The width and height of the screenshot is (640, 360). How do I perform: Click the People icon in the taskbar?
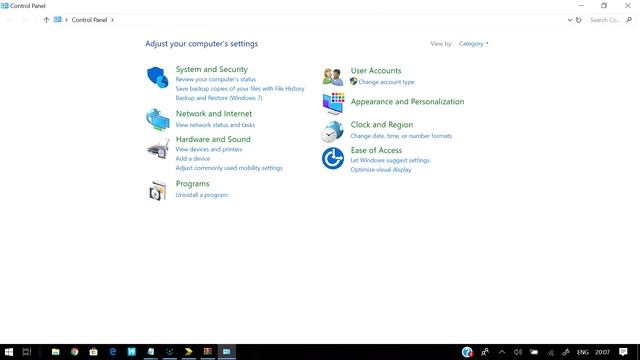tap(485, 352)
